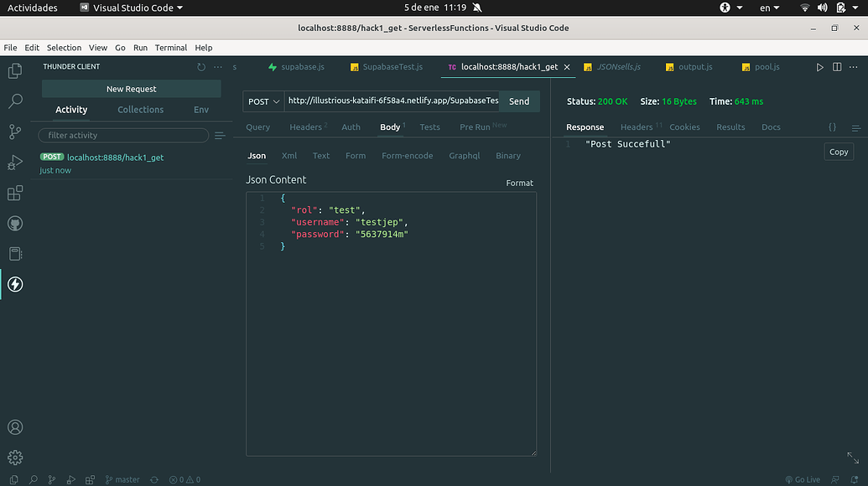Open the Search view in activity bar
This screenshot has height=486, width=868.
point(15,101)
